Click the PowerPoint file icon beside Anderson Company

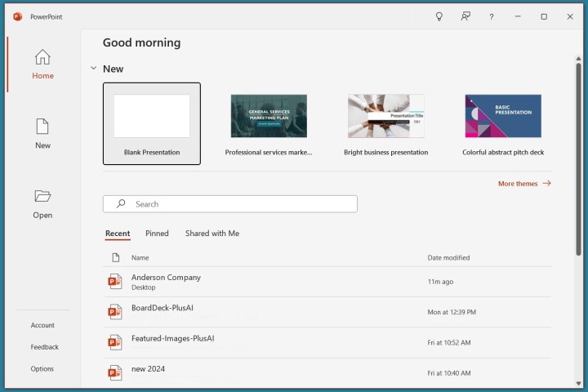(x=115, y=282)
